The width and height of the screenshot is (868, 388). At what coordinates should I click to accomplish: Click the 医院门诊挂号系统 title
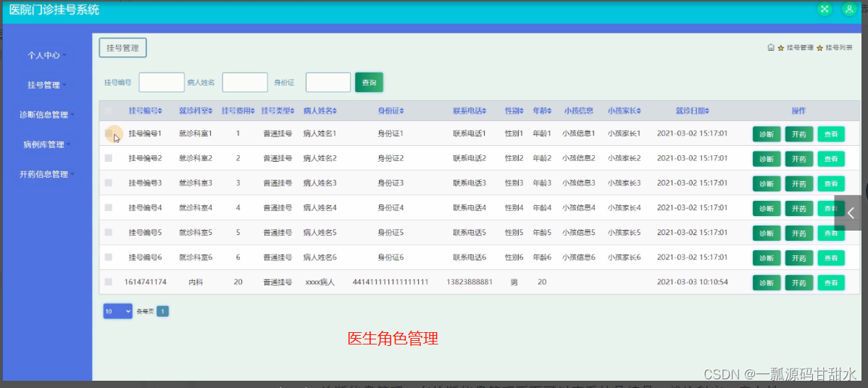pyautogui.click(x=54, y=9)
